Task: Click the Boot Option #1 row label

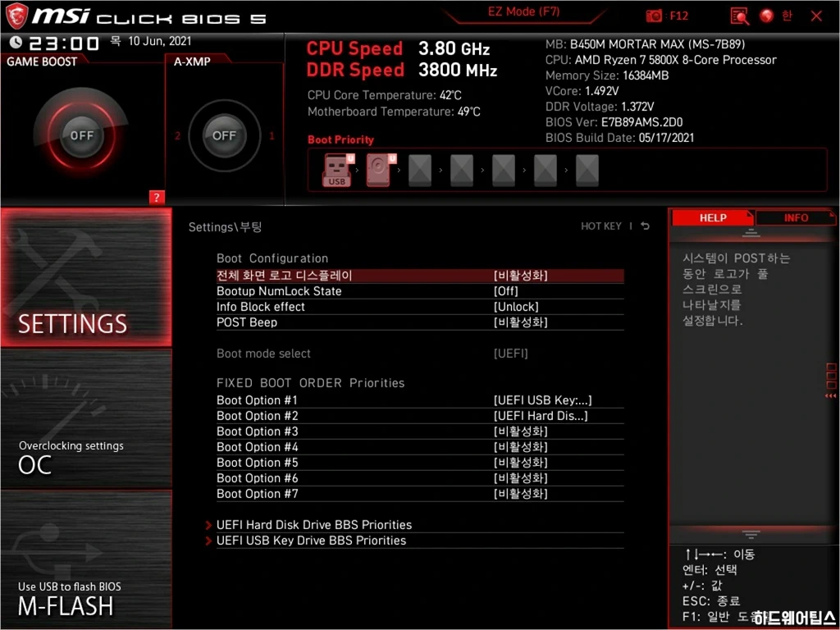Action: coord(257,400)
